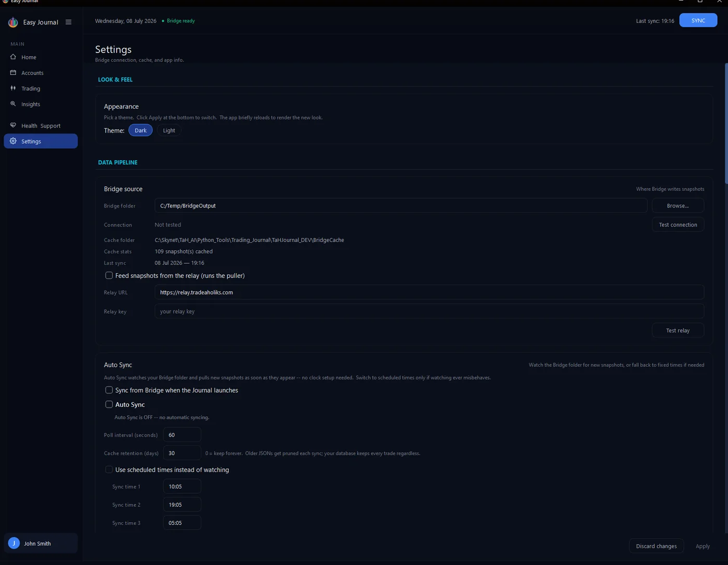
Task: Click the Health Support heart icon
Action: (x=13, y=125)
